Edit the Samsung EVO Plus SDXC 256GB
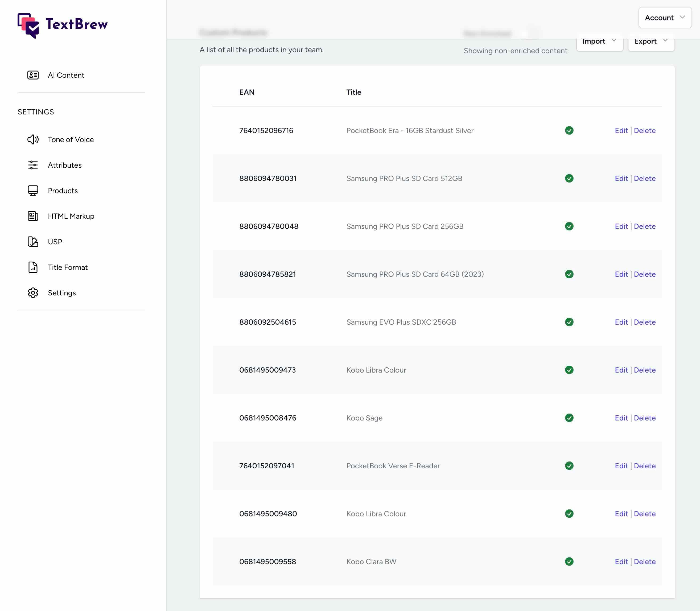Image resolution: width=700 pixels, height=611 pixels. 621,322
